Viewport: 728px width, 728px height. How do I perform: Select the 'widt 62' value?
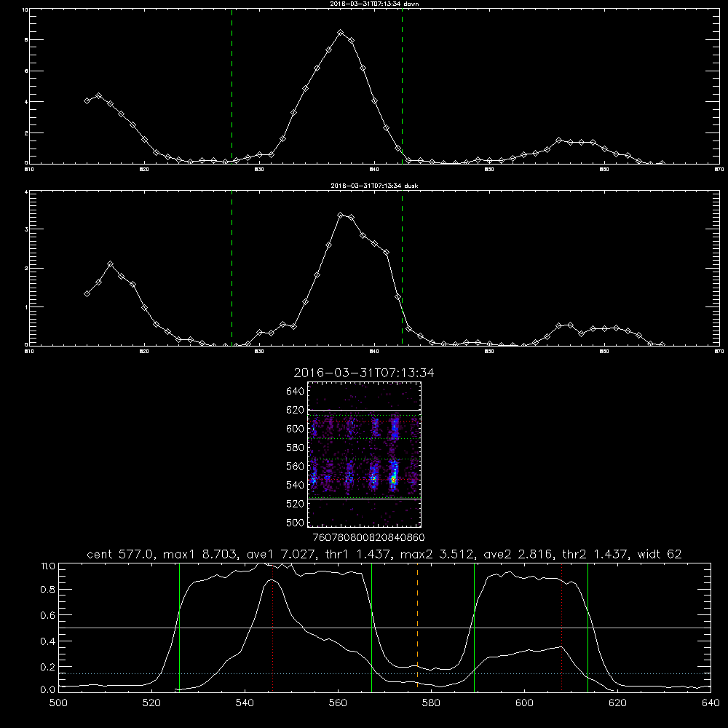(660, 554)
